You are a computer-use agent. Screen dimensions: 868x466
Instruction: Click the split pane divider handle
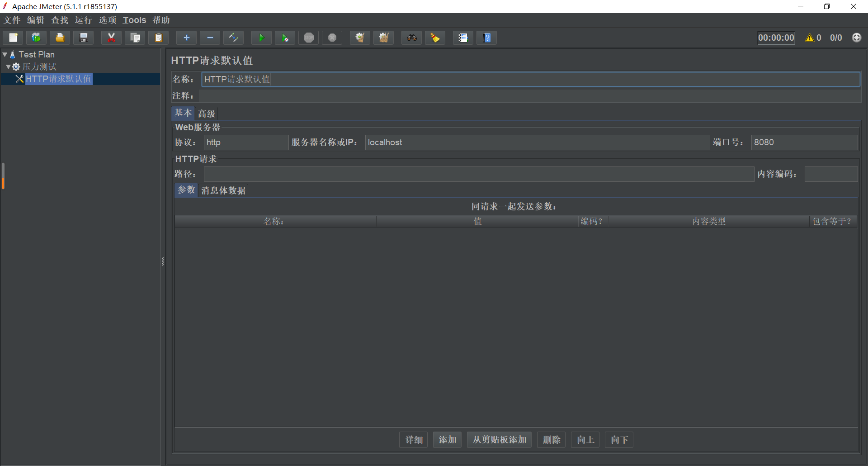click(x=163, y=261)
